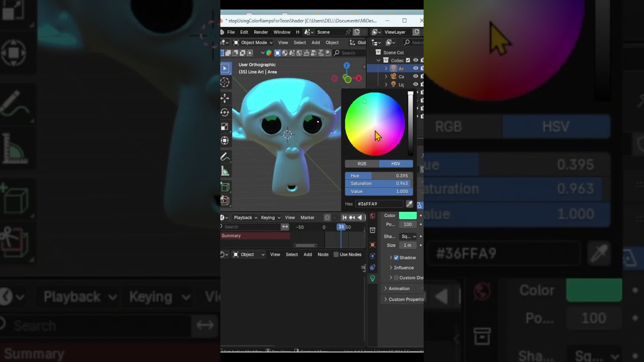Open the node editor Object type dropdown

(249, 254)
